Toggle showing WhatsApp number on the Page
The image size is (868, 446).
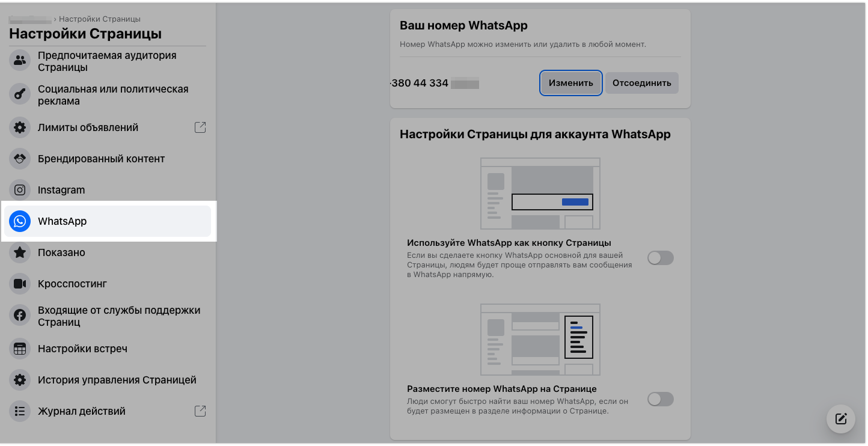tap(661, 399)
